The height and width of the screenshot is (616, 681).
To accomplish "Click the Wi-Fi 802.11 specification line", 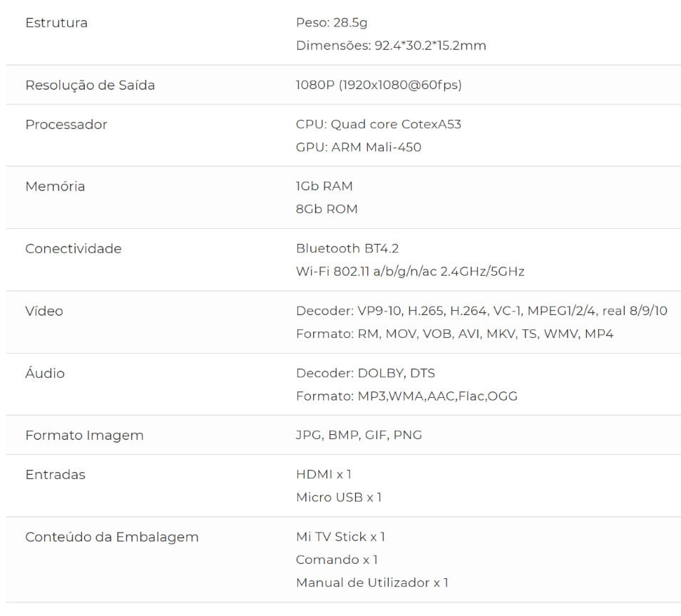I will tap(410, 271).
